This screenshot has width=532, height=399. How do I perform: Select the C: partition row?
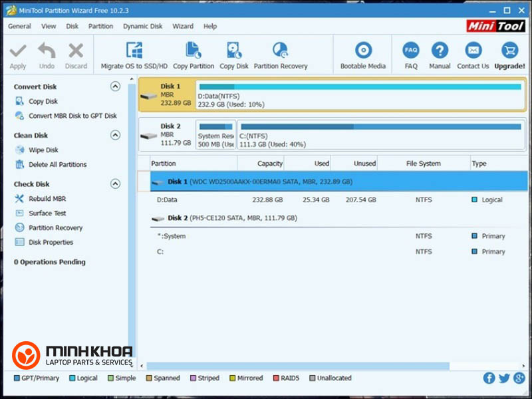338,252
